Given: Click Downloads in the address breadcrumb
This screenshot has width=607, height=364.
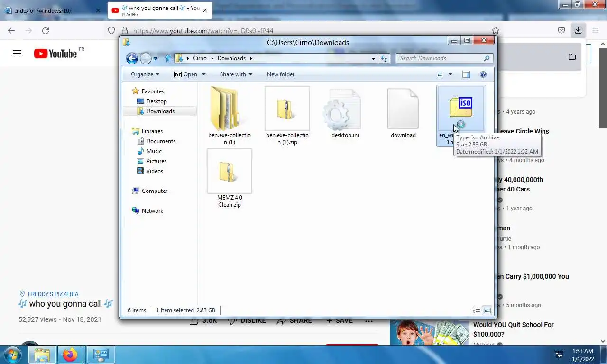Looking at the screenshot, I should point(231,58).
